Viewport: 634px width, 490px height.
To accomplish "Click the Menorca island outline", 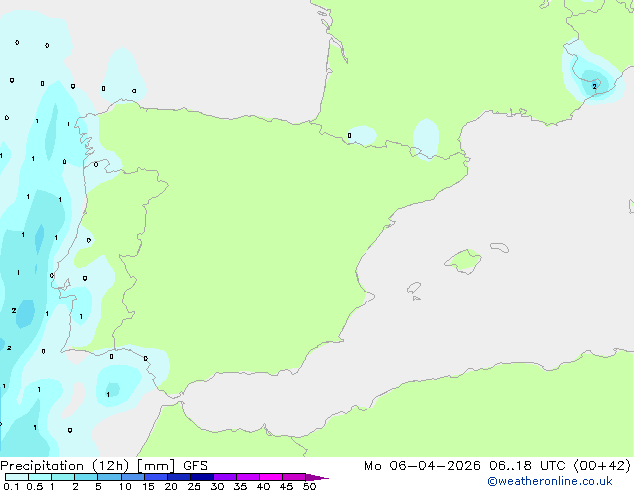I will tap(500, 247).
